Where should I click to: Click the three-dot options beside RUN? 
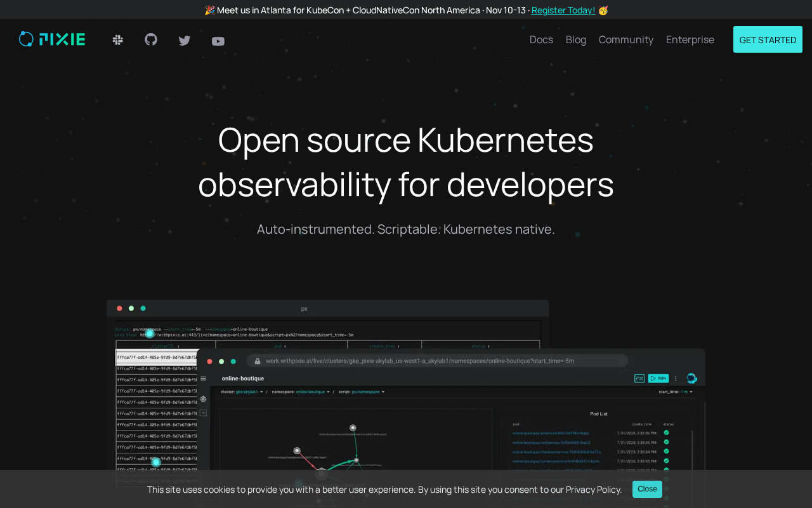tap(675, 378)
